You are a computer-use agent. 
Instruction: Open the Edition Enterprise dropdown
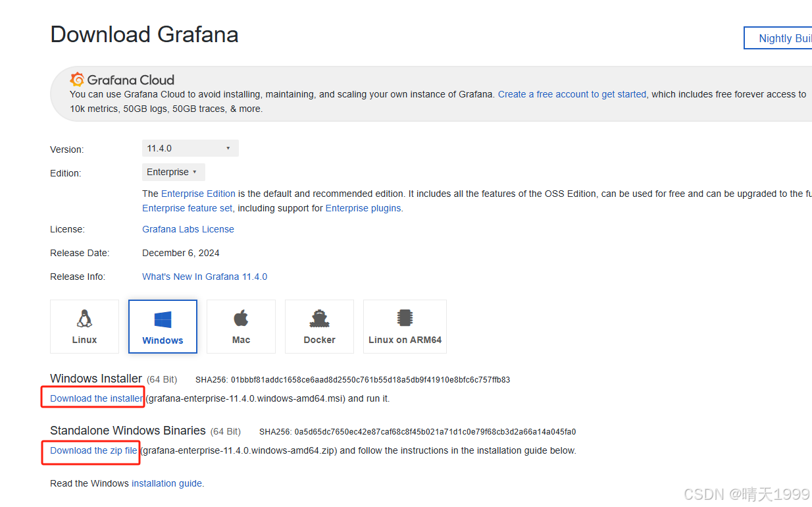coord(174,172)
